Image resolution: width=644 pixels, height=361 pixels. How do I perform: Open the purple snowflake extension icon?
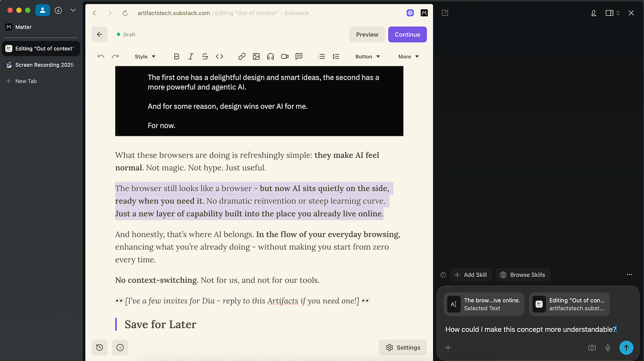(x=410, y=13)
